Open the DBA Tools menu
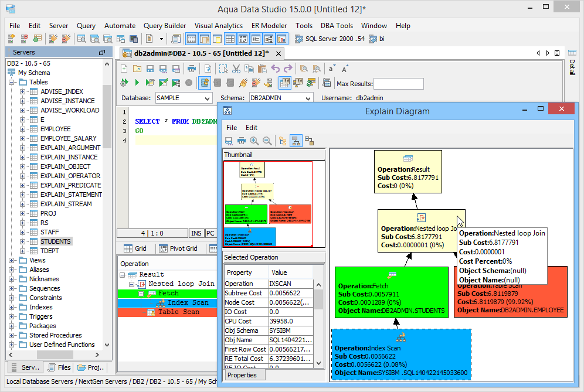 click(x=337, y=26)
